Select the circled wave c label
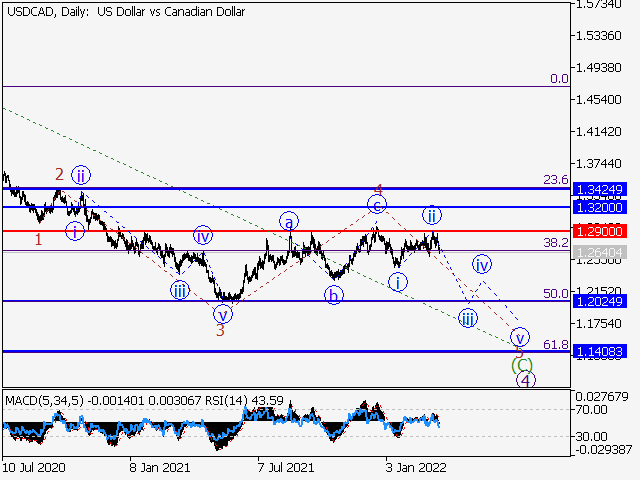The image size is (640, 480). coord(377,204)
